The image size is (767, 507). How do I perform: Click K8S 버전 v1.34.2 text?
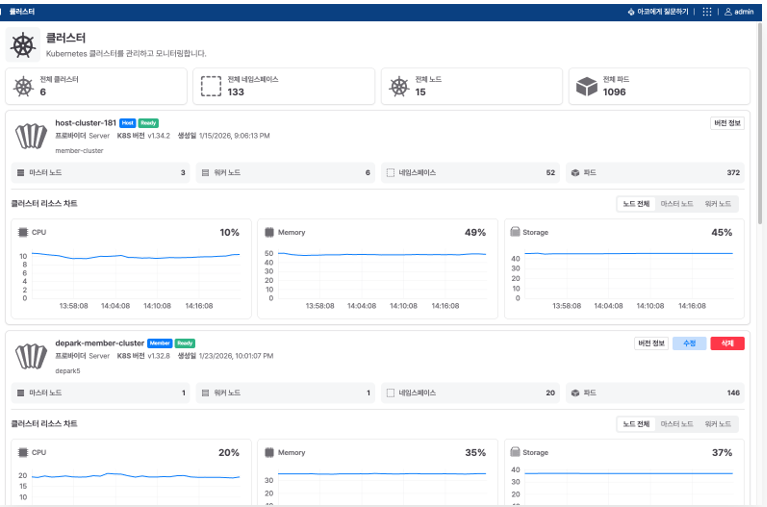[x=143, y=136]
